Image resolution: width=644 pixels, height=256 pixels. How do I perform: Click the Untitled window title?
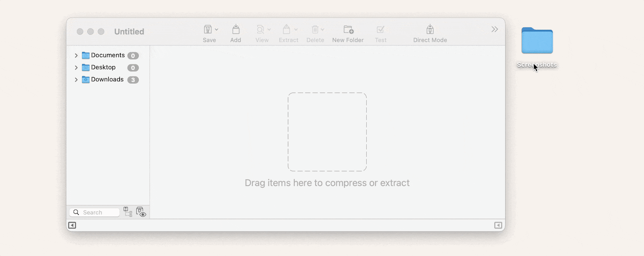coord(129,31)
